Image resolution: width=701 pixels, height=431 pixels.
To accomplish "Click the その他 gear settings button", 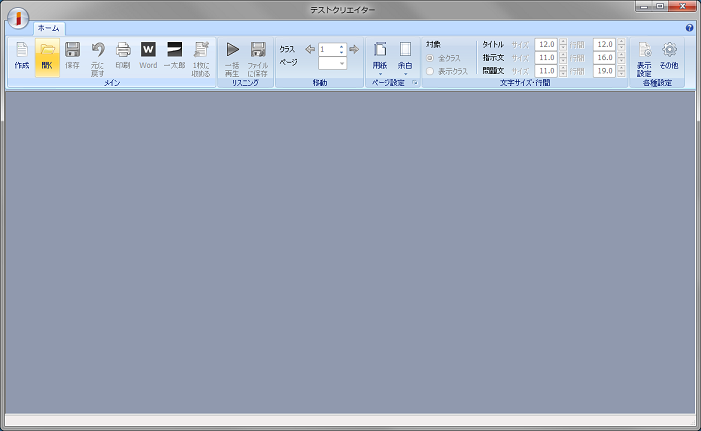I will 669,55.
